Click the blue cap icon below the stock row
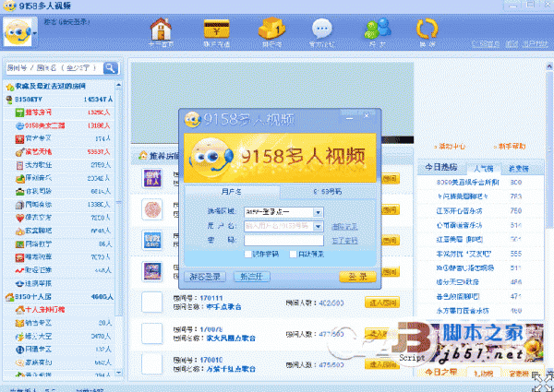Screen dimensions: 554x392 (x=19, y=283)
